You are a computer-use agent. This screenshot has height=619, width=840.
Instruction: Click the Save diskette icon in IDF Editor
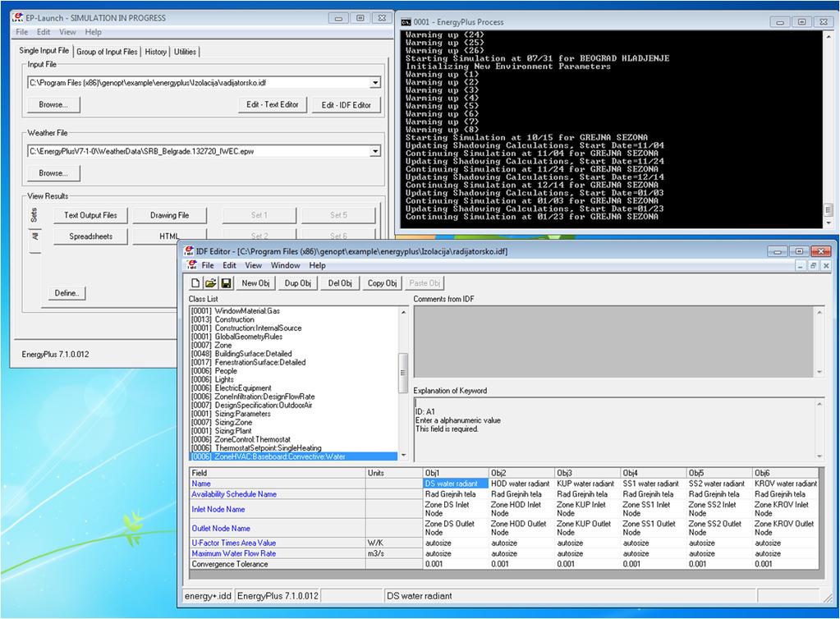226,283
